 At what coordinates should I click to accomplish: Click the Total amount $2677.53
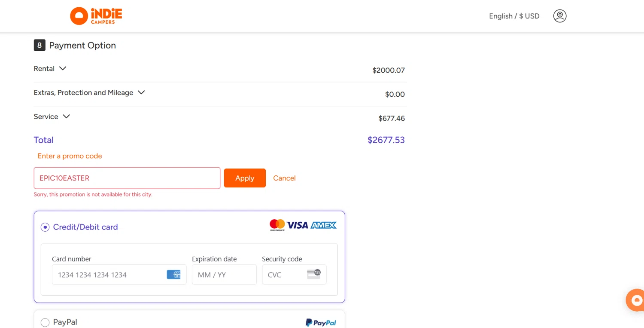pyautogui.click(x=386, y=140)
